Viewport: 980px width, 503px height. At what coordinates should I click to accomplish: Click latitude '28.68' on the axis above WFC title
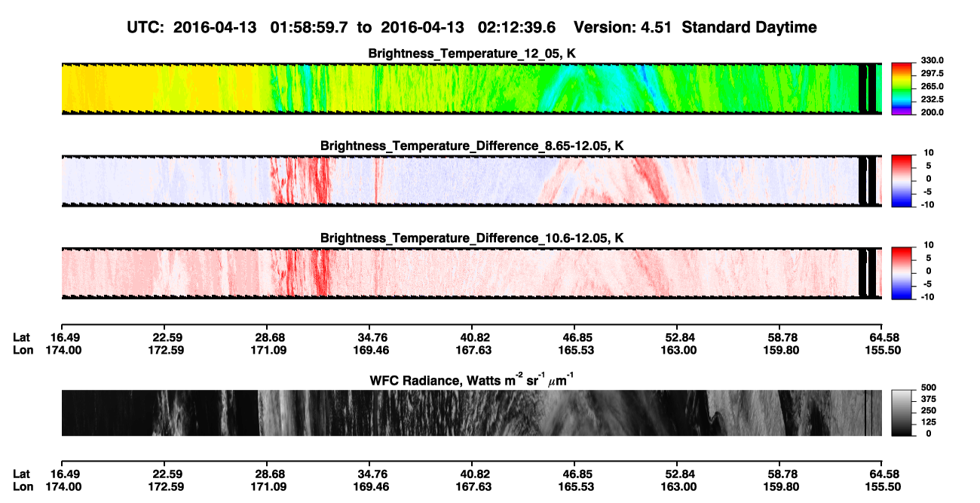coord(270,338)
